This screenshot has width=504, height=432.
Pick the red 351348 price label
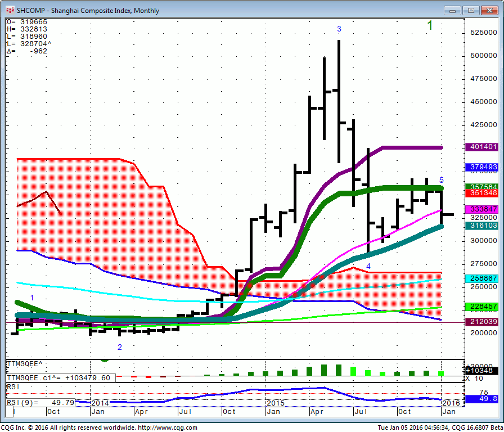click(x=483, y=193)
